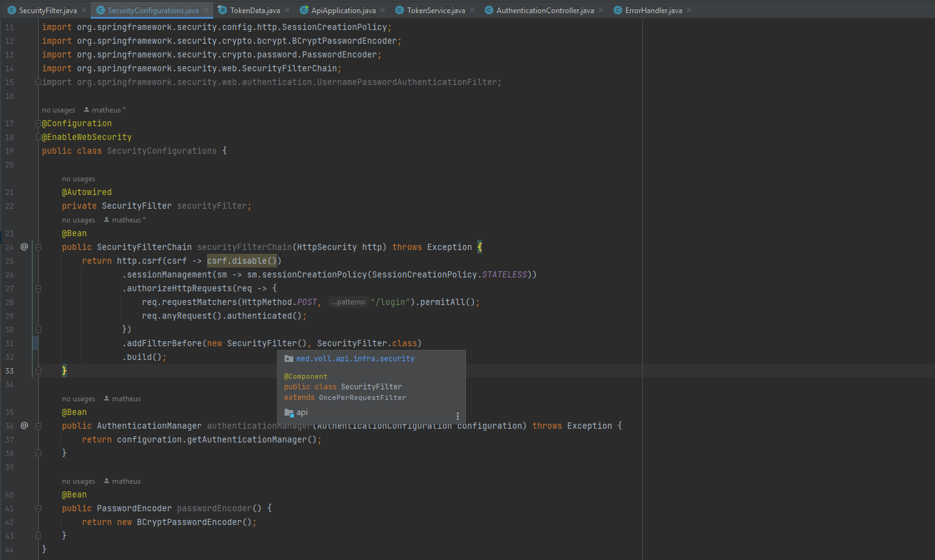This screenshot has height=560, width=935.
Task: Click the @EnableWebSecurity annotation
Action: [87, 137]
